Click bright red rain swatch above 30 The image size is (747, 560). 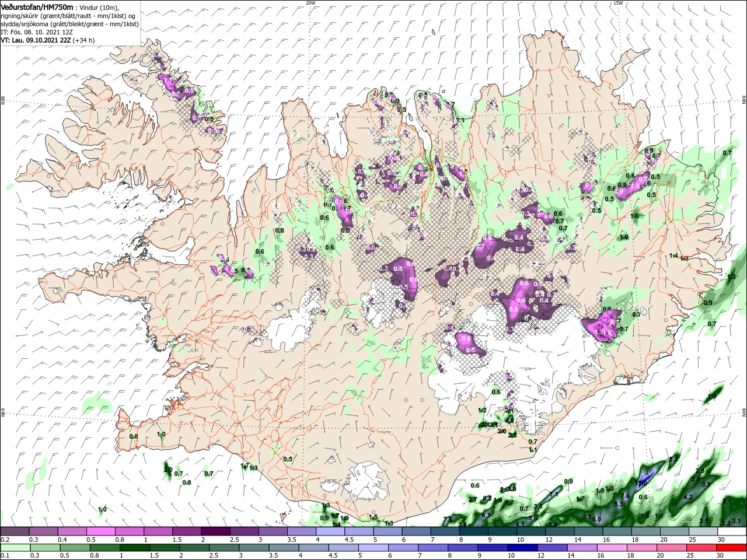pyautogui.click(x=731, y=548)
